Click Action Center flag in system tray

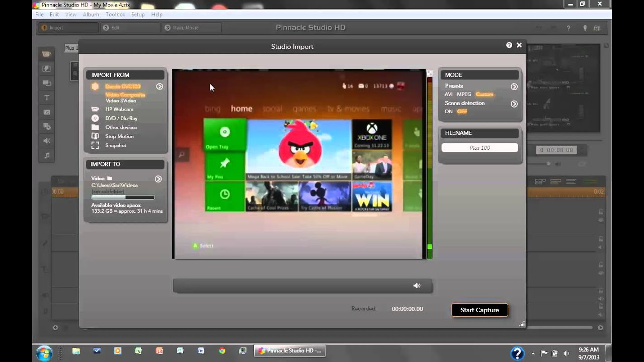coord(544,353)
